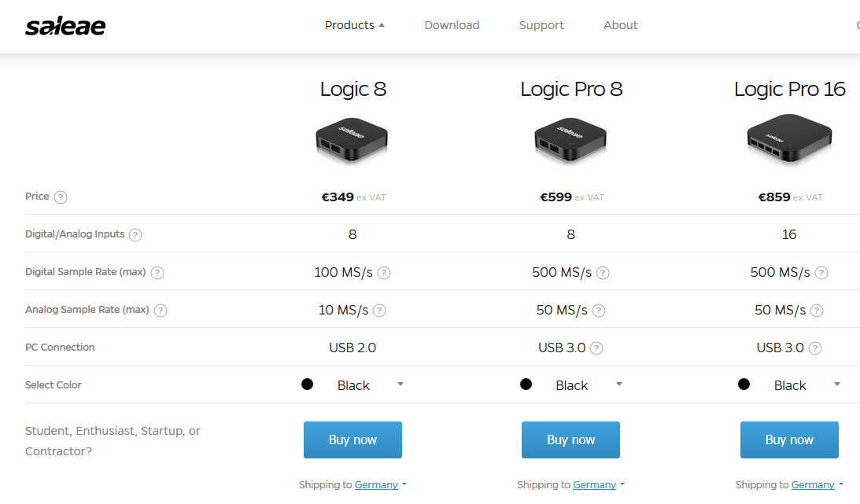
Task: Click help icon next to Logic Pro 8 500 MS/s
Action: click(x=602, y=273)
